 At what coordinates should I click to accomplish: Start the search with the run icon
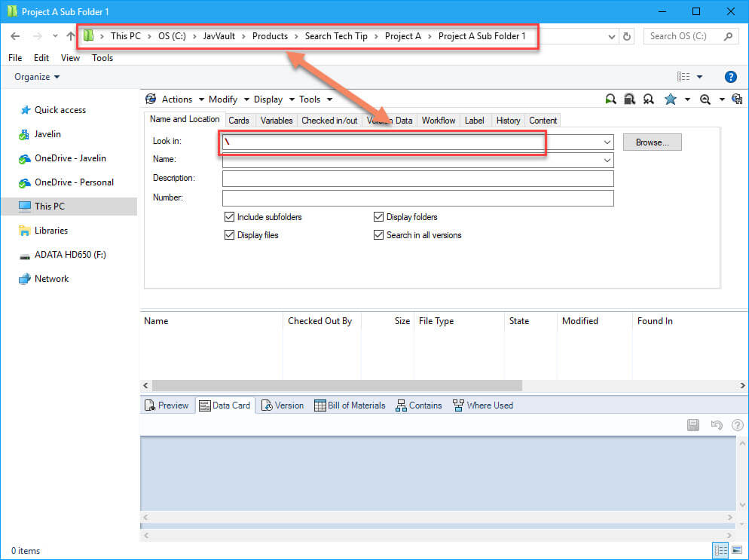(x=611, y=99)
